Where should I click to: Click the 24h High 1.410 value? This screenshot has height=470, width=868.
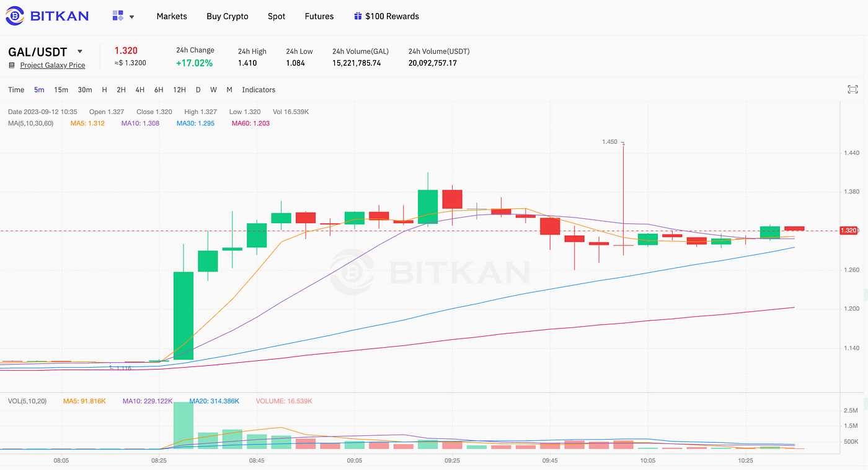click(x=247, y=63)
